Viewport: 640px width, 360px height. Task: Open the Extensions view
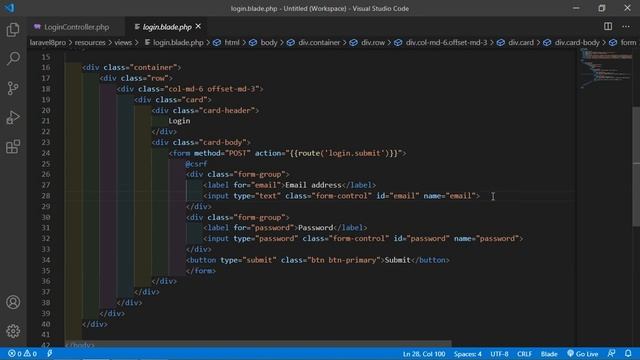(13, 147)
